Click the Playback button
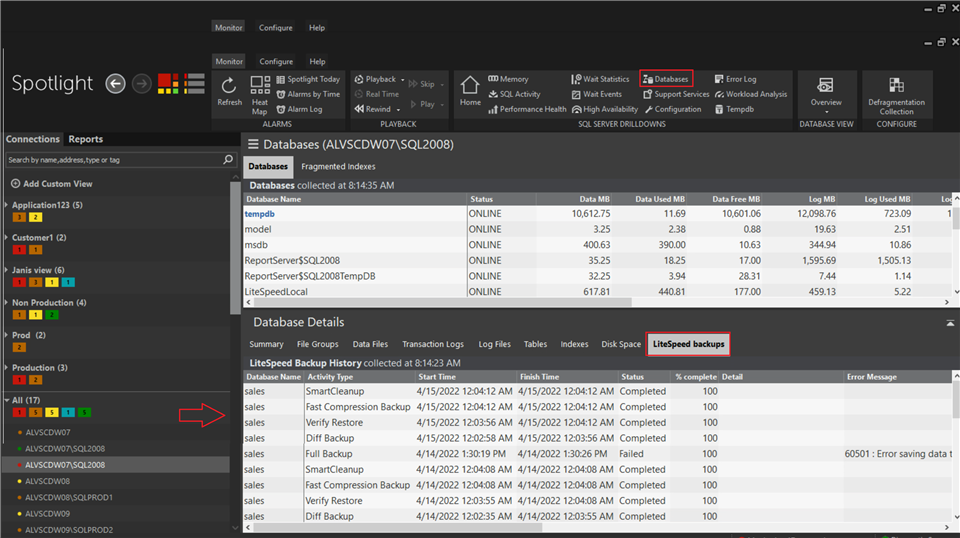The width and height of the screenshot is (960, 538). 375,79
